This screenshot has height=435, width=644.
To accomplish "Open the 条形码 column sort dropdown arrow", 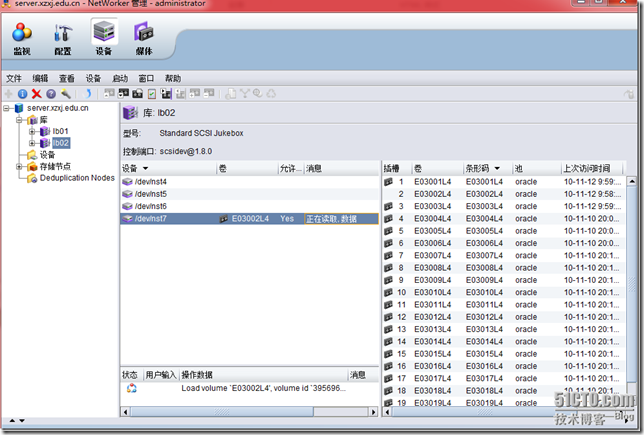I will tap(497, 168).
